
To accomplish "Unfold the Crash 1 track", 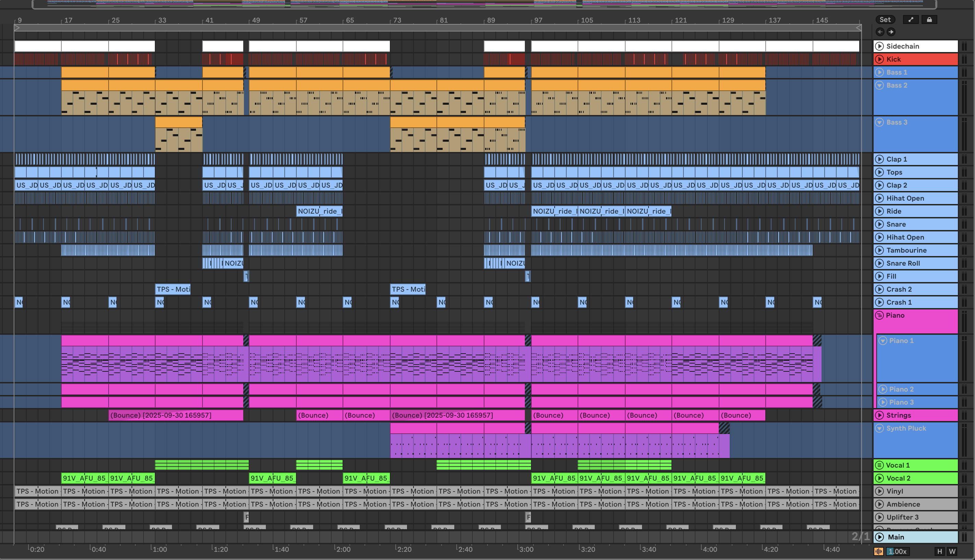I will pos(879,302).
